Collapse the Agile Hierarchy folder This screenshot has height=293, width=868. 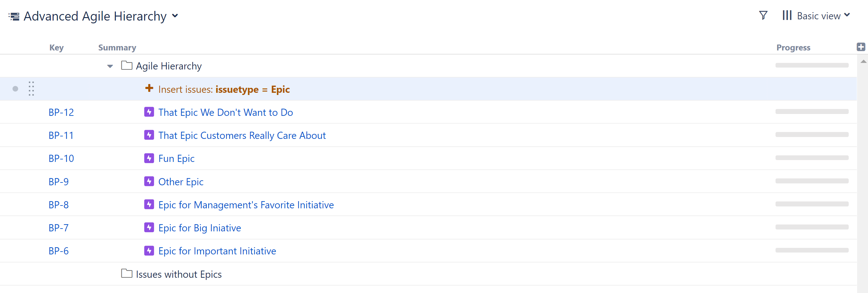pos(110,66)
